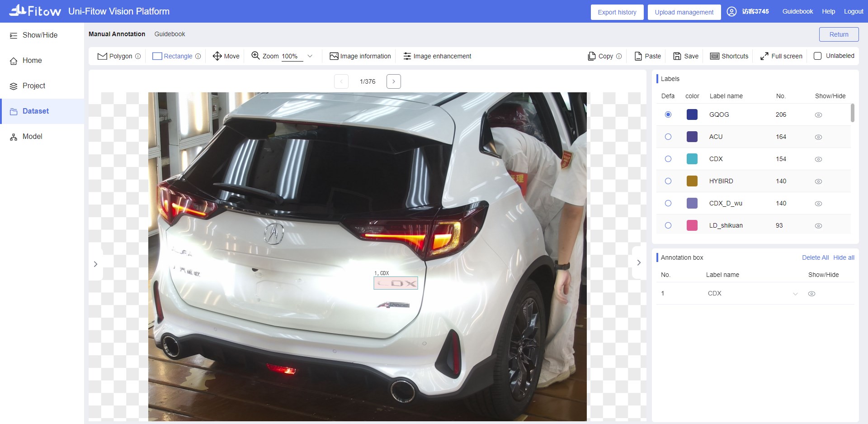
Task: Collapse the right panel chevron beside image
Action: click(x=639, y=262)
